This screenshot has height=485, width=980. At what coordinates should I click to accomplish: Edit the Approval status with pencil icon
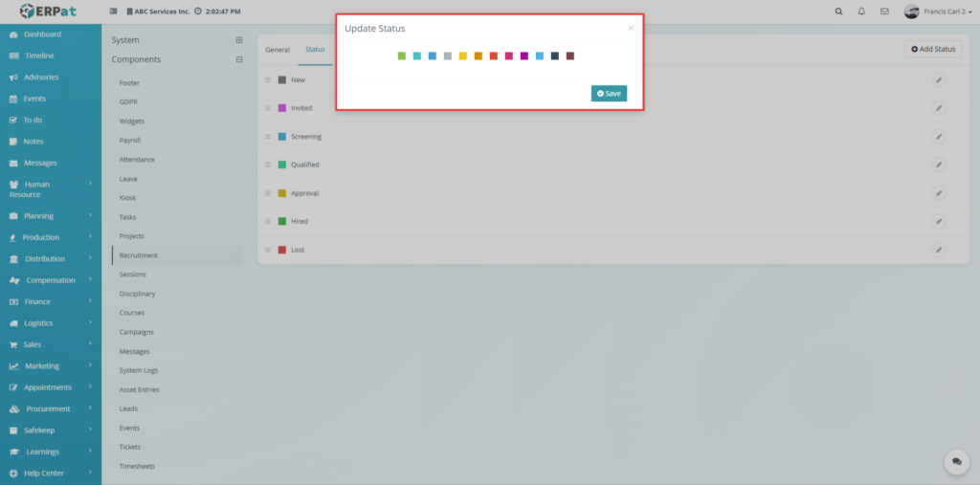pos(939,193)
